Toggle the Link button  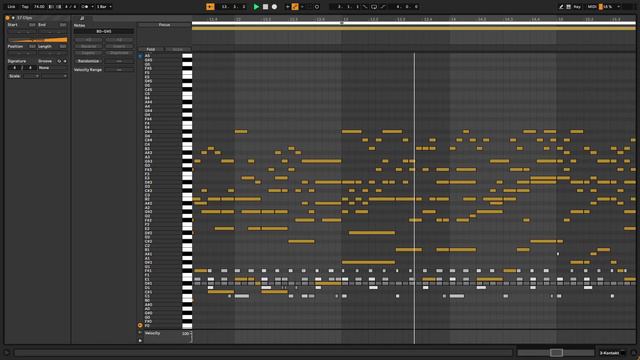pos(11,7)
